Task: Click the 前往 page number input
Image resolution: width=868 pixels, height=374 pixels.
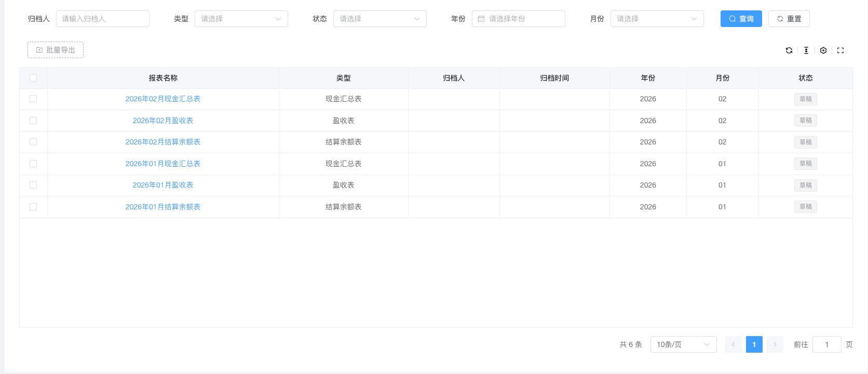Action: [x=827, y=344]
